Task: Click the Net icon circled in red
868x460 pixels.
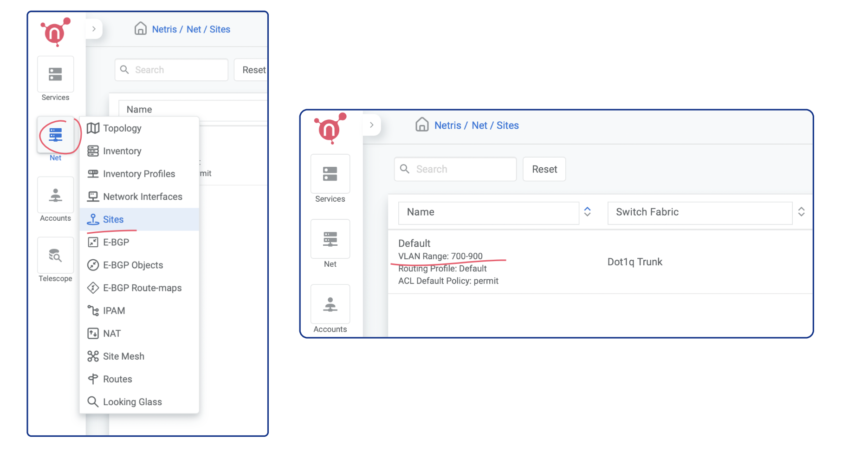Action: tap(56, 135)
